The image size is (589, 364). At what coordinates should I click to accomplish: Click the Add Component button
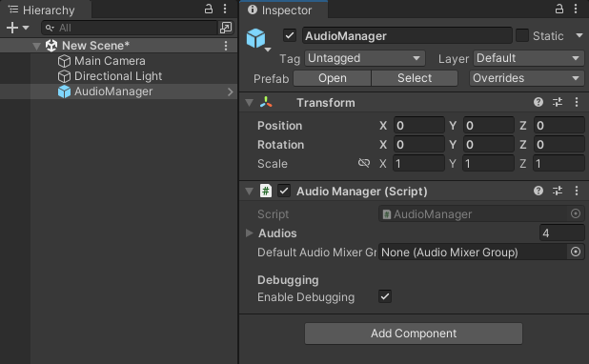tap(414, 334)
